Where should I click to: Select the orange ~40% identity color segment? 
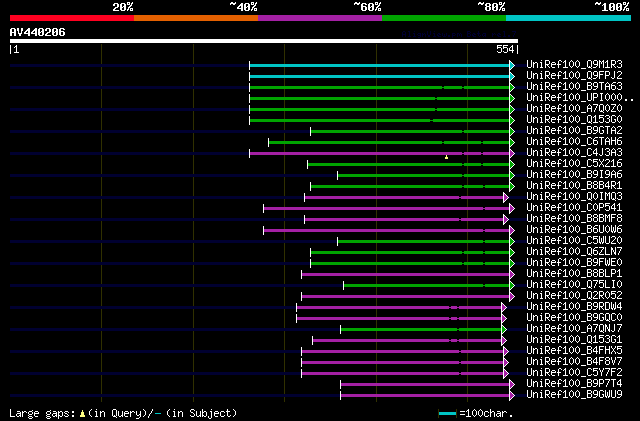196,18
